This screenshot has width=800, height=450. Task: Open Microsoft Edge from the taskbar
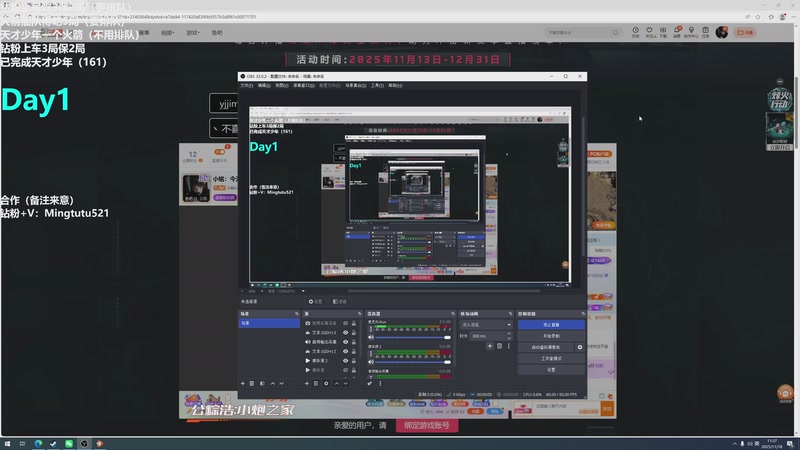(x=38, y=444)
